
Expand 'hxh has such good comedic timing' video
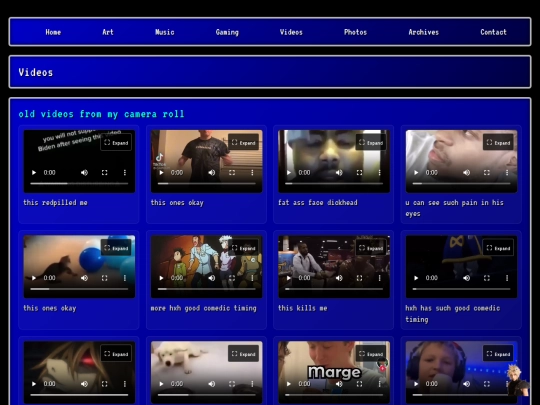pyautogui.click(x=498, y=248)
